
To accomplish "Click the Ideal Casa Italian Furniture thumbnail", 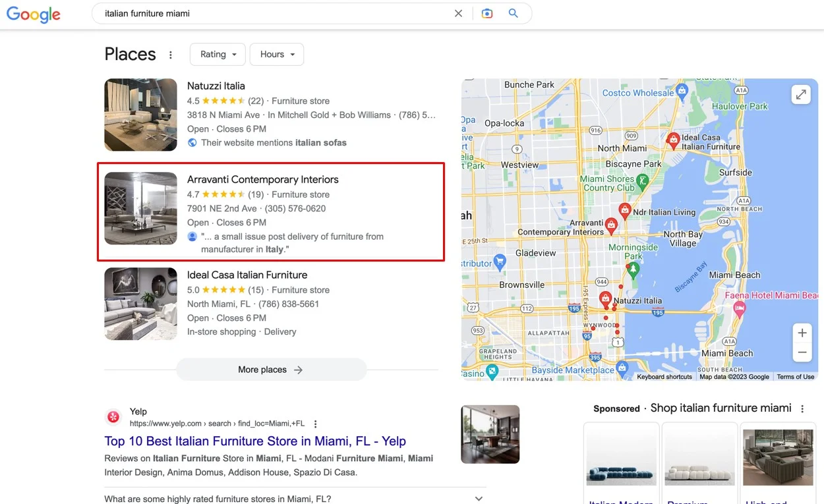I will [140, 304].
